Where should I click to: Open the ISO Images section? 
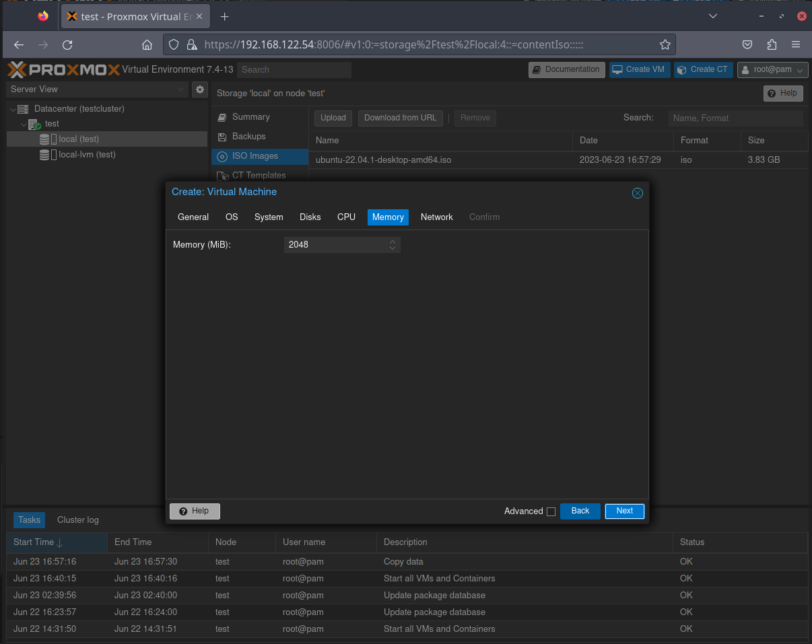pyautogui.click(x=260, y=156)
